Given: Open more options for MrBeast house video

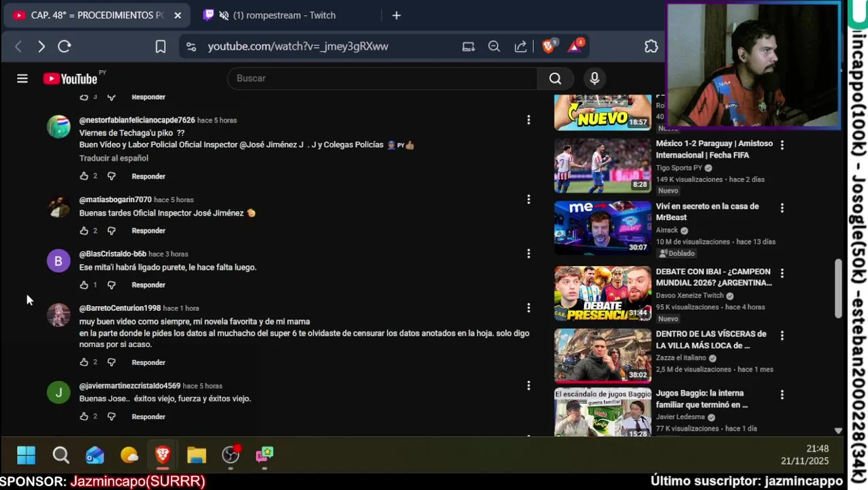Looking at the screenshot, I should click(782, 208).
